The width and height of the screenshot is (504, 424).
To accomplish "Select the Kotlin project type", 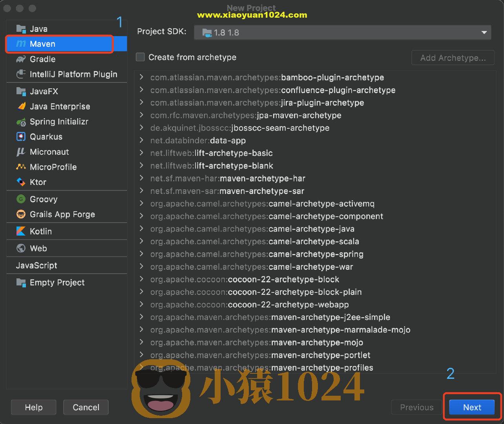I will coord(41,231).
